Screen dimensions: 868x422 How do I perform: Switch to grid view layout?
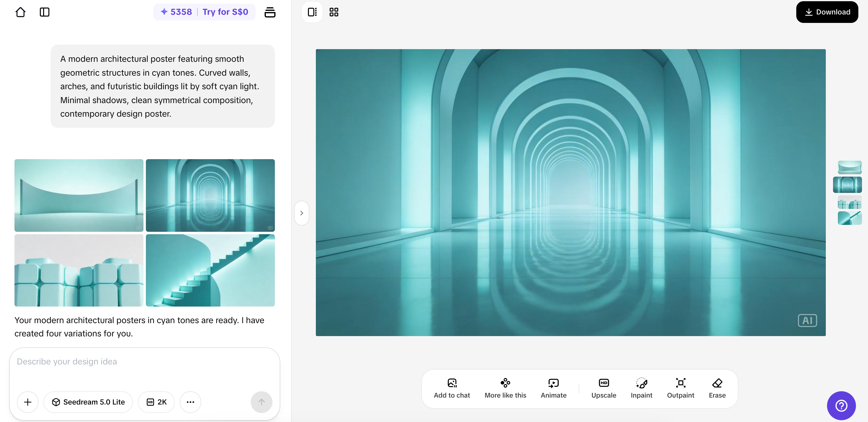(334, 12)
